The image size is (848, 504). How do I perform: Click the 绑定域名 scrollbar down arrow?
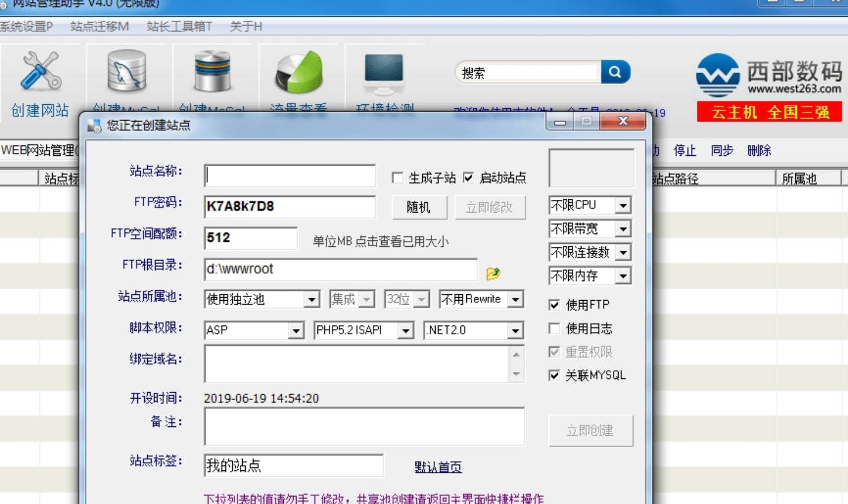(516, 374)
